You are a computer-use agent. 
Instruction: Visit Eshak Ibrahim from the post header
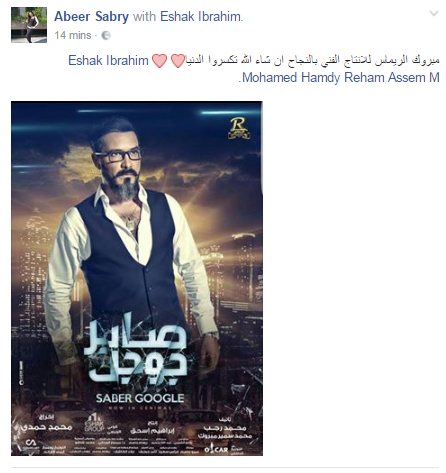[x=201, y=16]
